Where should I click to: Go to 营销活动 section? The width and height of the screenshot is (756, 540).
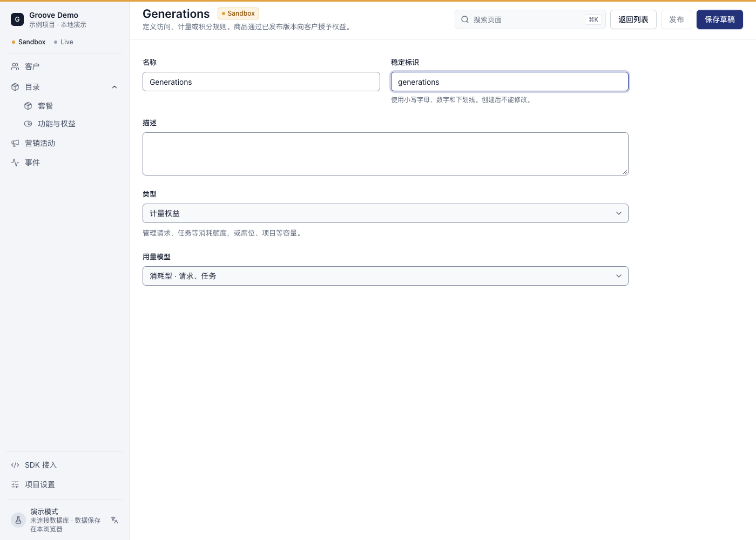pos(65,143)
